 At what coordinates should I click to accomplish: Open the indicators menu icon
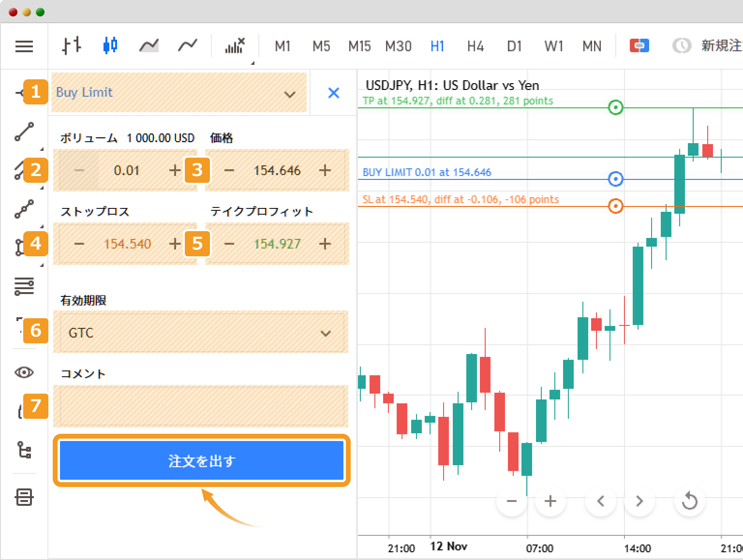point(235,46)
